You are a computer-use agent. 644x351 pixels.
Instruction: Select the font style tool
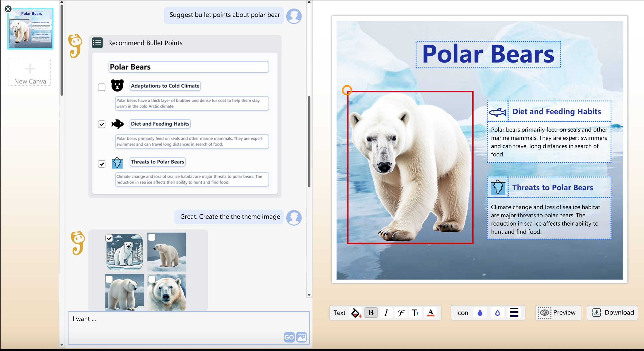pos(401,313)
